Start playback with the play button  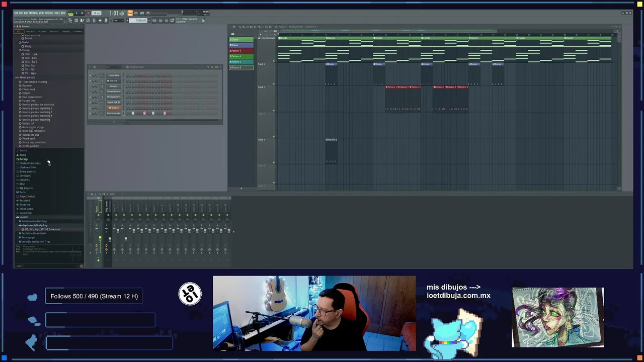coord(76,13)
